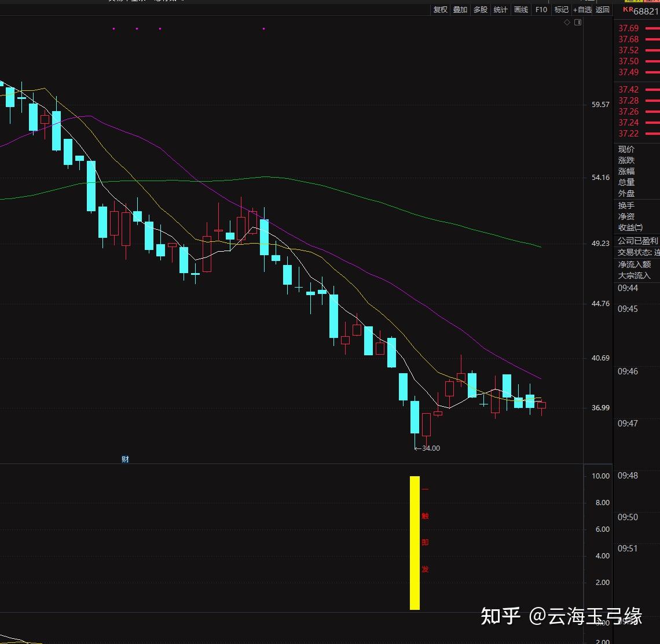
Task: Select the 09:44 tick row
Action: [x=628, y=288]
